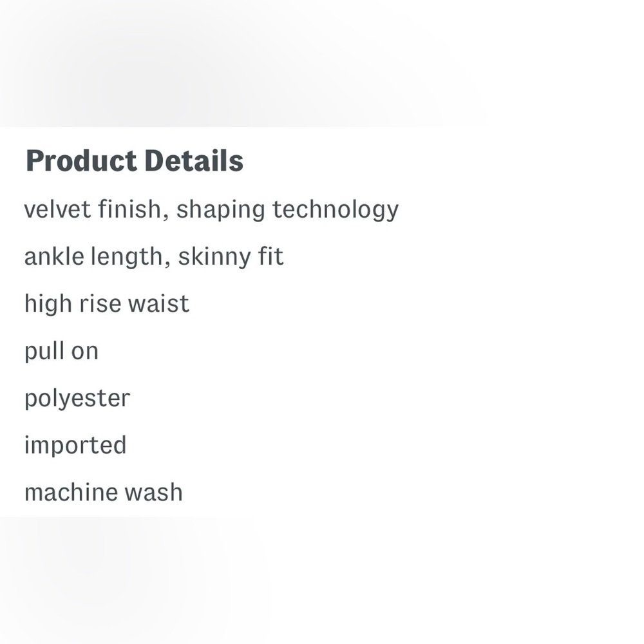The height and width of the screenshot is (644, 644).
Task: Select the polyester material line
Action: [77, 399]
